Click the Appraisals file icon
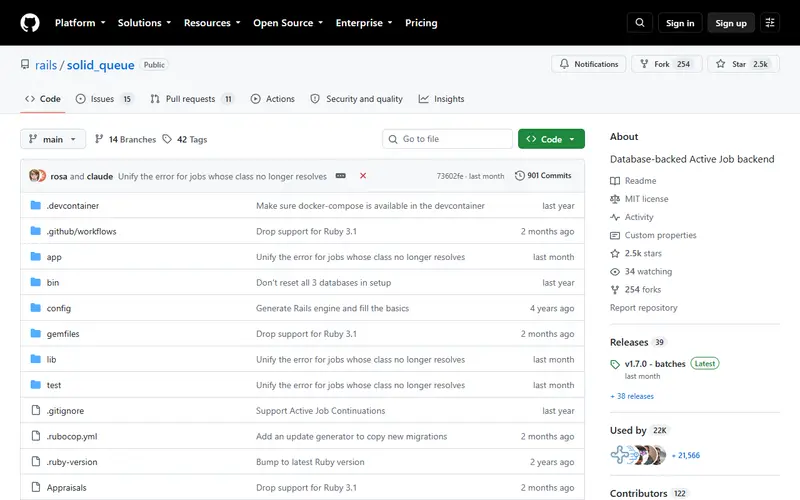Viewport: 800px width, 500px height. click(x=35, y=487)
